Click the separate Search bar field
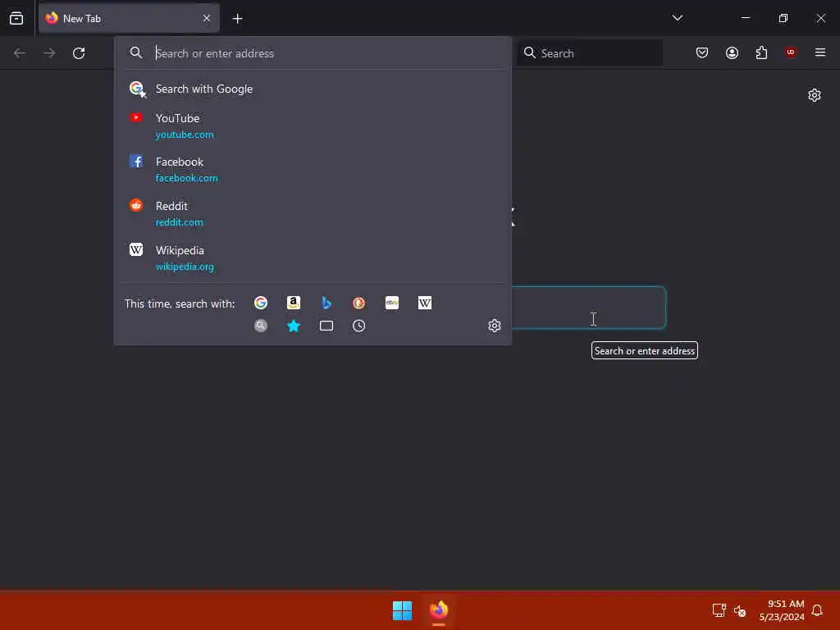840x630 pixels. [590, 53]
